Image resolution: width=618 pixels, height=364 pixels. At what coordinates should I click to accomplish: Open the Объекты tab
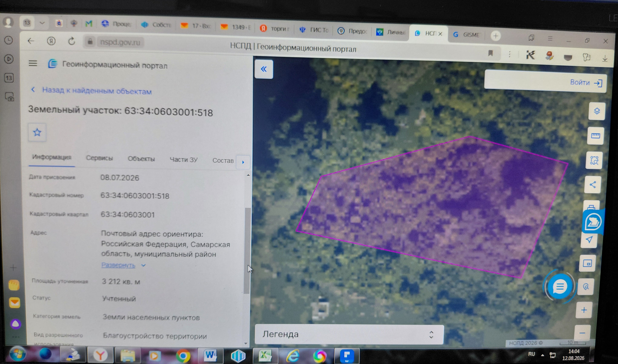(x=141, y=159)
